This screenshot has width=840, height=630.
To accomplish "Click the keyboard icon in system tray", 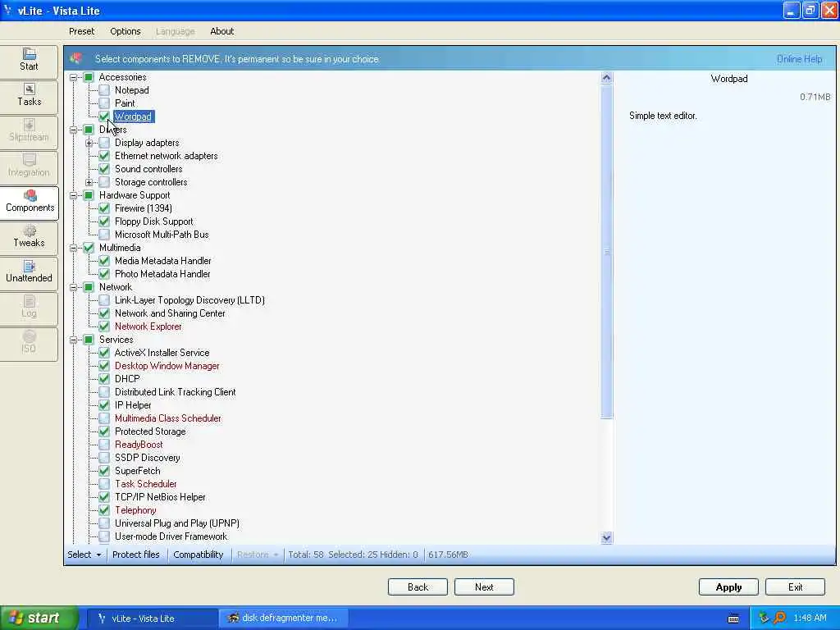I will point(733,619).
